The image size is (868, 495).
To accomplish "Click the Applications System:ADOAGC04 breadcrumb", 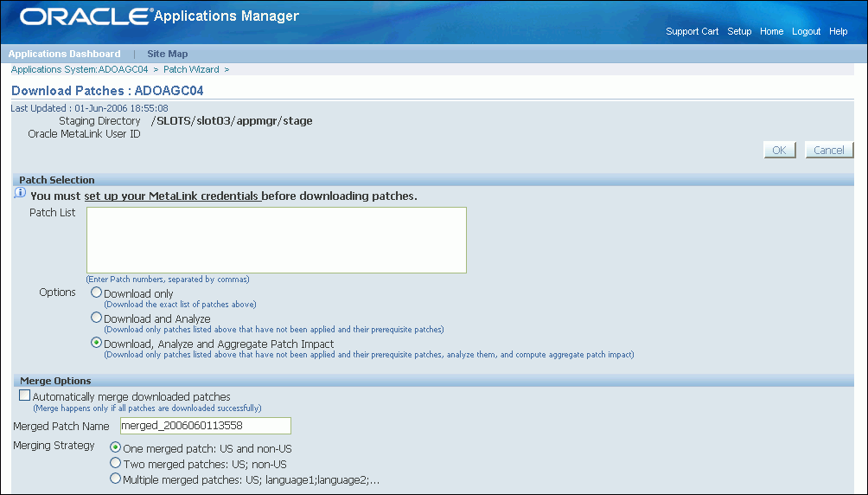I will (x=80, y=69).
